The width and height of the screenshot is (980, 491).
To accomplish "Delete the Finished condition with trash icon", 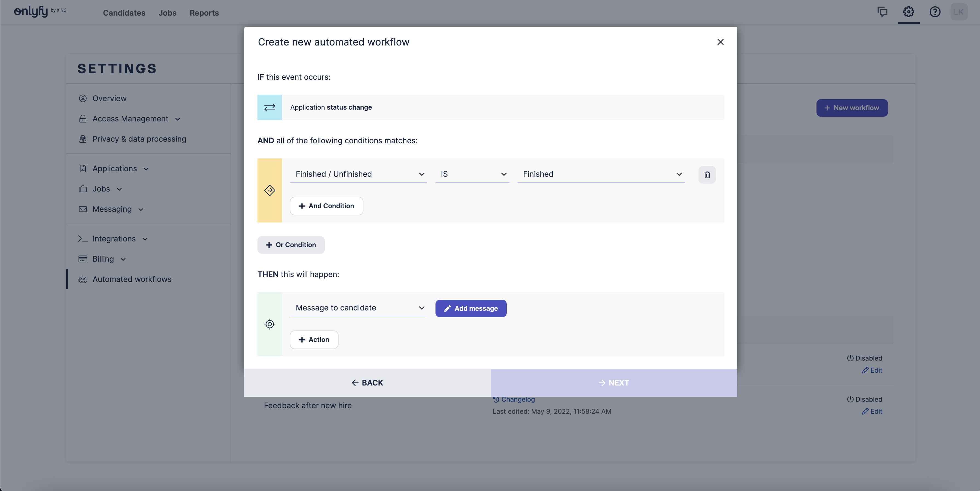I will click(707, 175).
